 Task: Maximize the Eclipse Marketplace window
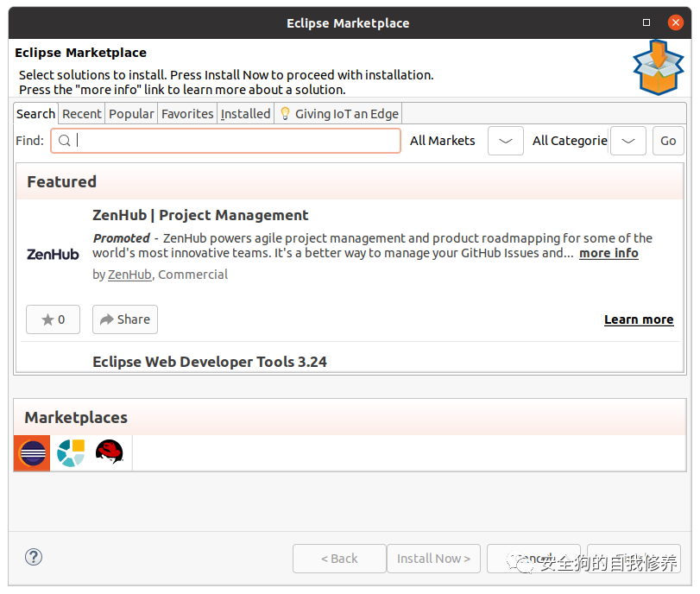tap(646, 22)
